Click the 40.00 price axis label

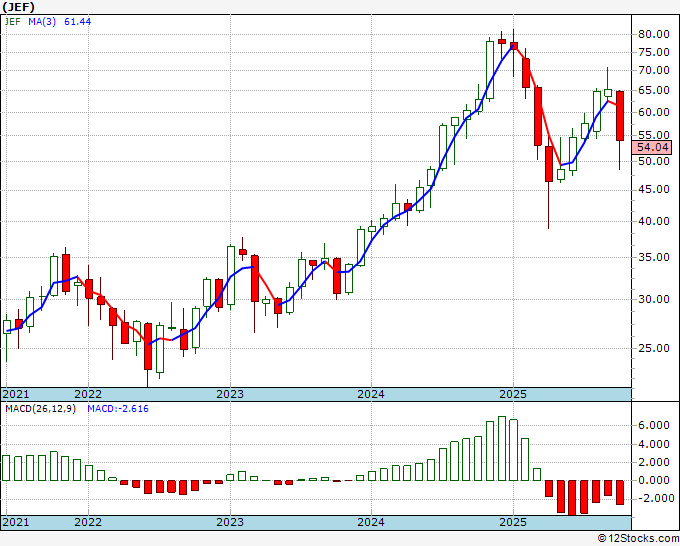[654, 221]
